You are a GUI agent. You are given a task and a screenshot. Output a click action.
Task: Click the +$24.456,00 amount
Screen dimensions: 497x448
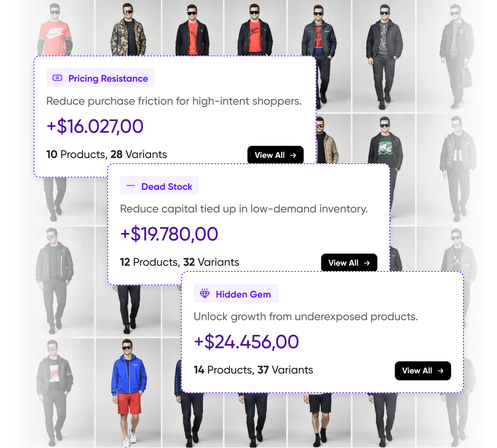coord(246,341)
